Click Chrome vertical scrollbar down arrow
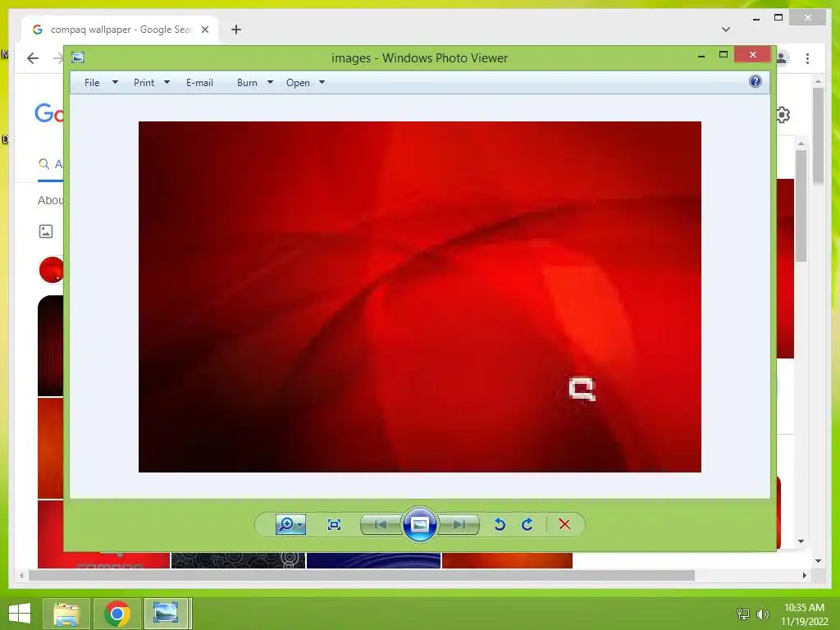The image size is (840, 630). pos(818,561)
